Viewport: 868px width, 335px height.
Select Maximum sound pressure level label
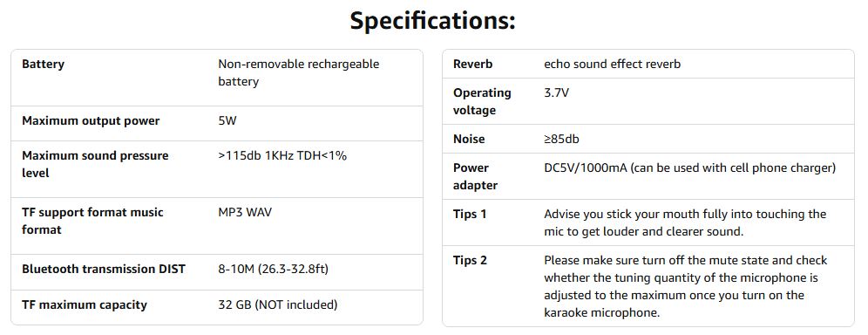(x=95, y=165)
